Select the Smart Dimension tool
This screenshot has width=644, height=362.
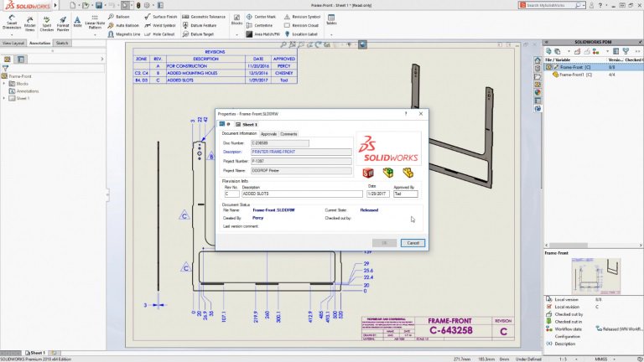[x=12, y=23]
